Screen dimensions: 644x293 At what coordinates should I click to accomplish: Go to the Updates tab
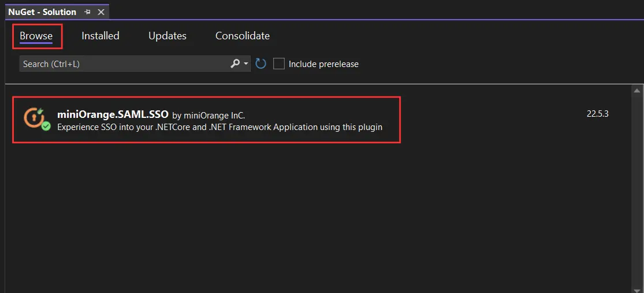(167, 36)
